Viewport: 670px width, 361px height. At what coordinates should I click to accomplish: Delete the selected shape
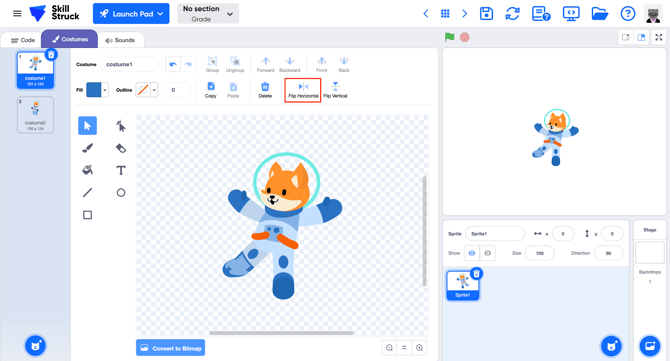(265, 90)
